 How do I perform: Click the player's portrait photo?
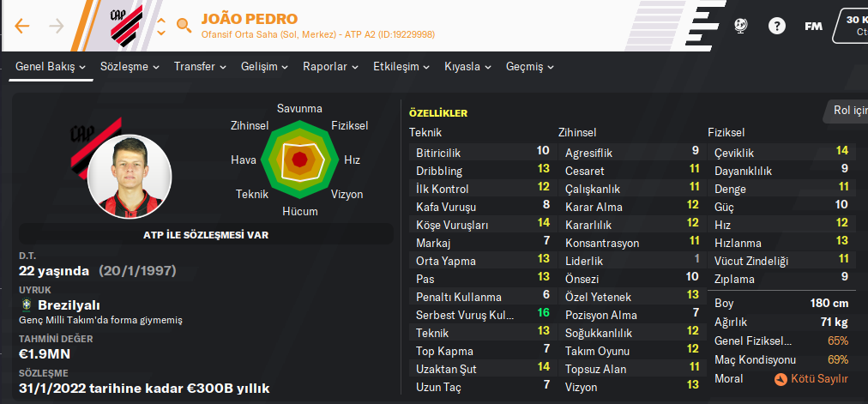click(x=130, y=176)
